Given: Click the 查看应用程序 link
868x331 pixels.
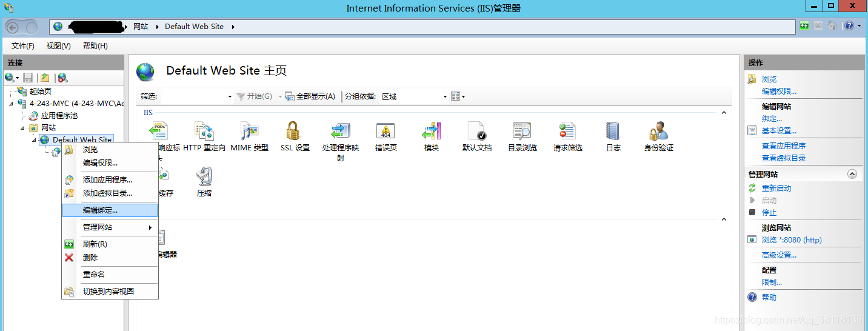Looking at the screenshot, I should (x=784, y=146).
